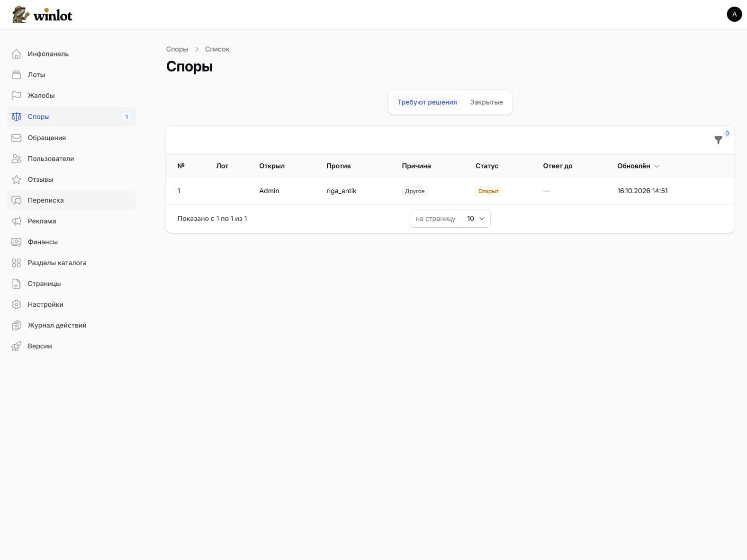The image size is (747, 560).
Task: Open the Пользователи menu label
Action: click(x=51, y=159)
